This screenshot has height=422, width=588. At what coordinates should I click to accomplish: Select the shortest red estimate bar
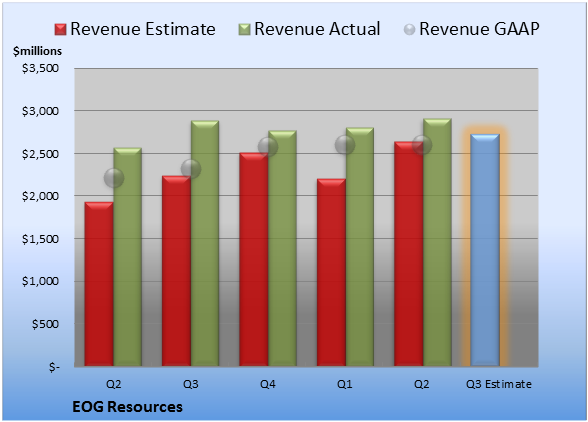click(99, 284)
